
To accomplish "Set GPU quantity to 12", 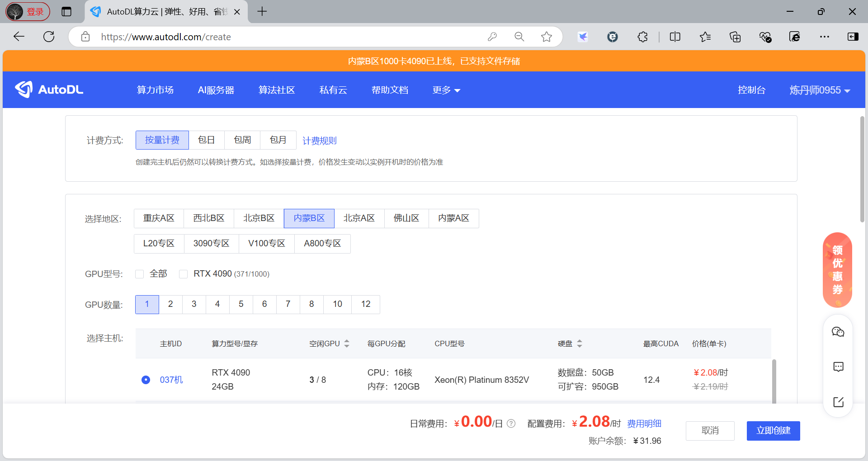I will click(366, 304).
